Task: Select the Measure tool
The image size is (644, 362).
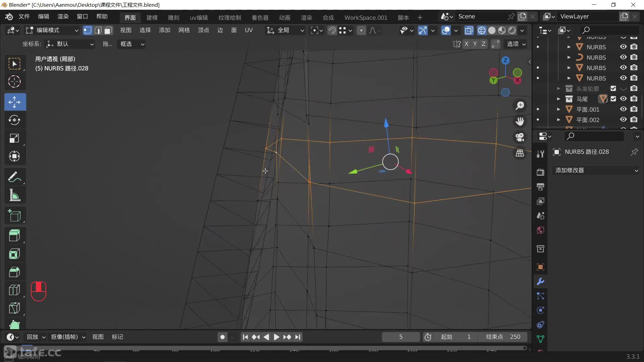Action: 15,195
